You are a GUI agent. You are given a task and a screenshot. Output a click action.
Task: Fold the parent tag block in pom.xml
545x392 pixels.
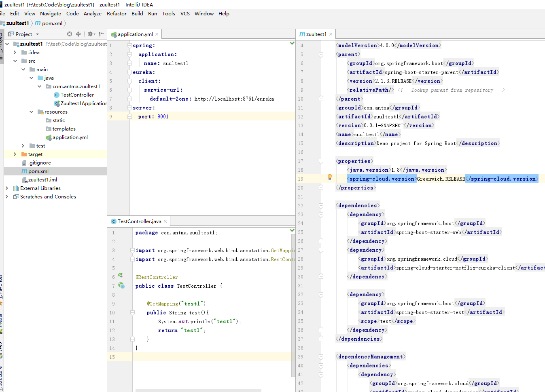coord(321,54)
